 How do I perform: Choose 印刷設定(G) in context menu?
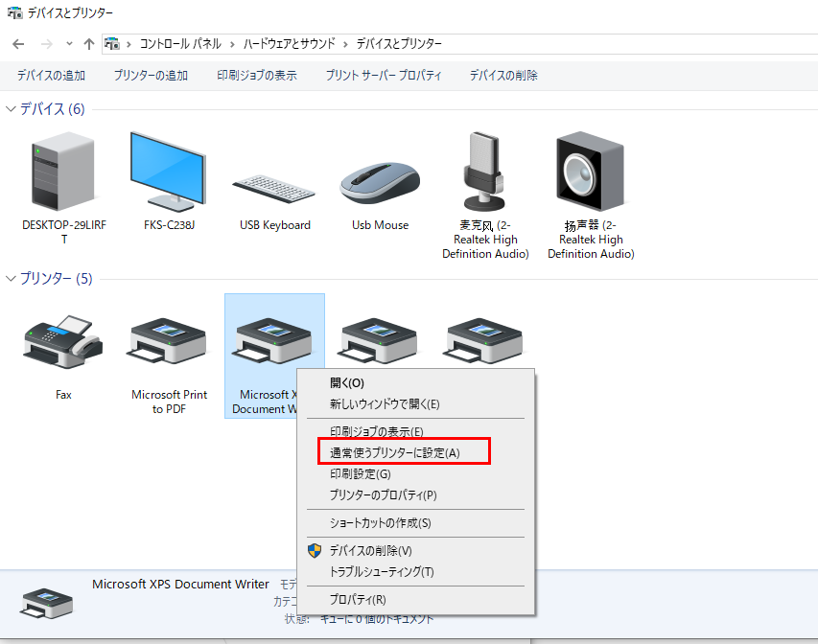(x=415, y=474)
